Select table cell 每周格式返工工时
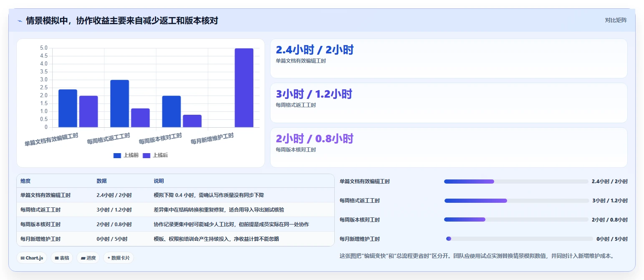Image resolution: width=644 pixels, height=280 pixels. (40, 209)
